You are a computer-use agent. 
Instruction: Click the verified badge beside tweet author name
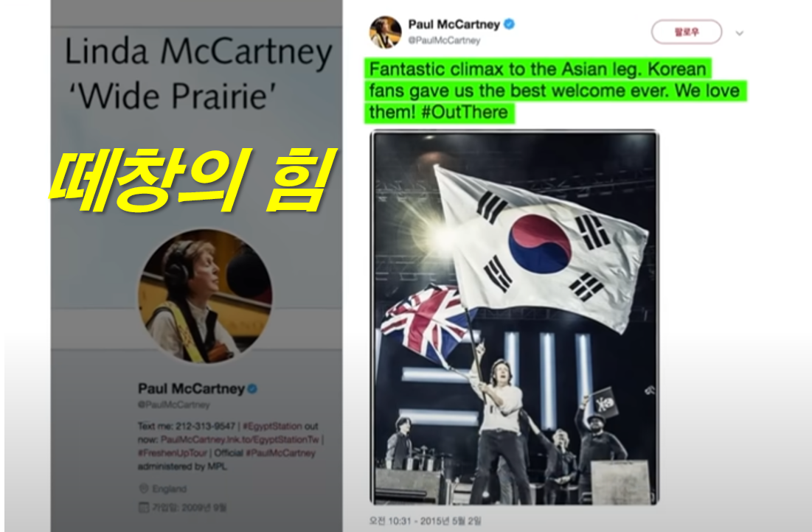coord(509,24)
